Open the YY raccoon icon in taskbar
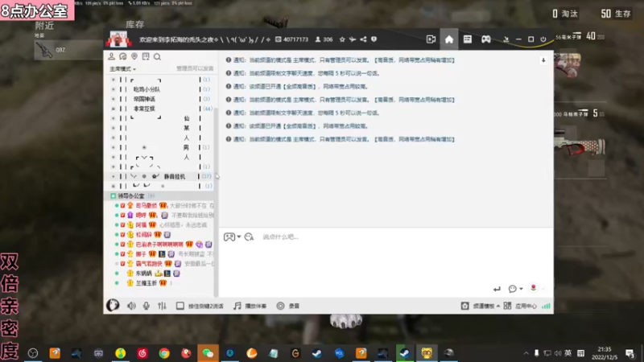644x362 pixels. coord(427,353)
